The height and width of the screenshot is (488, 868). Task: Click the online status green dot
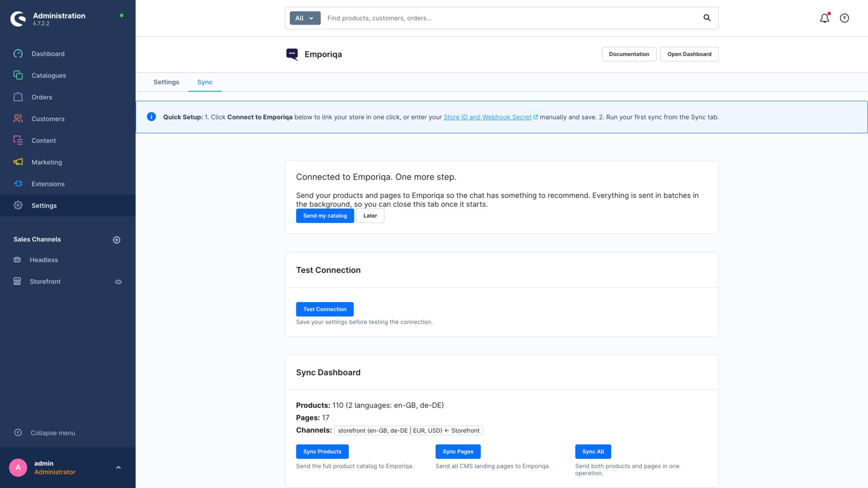coord(122,15)
